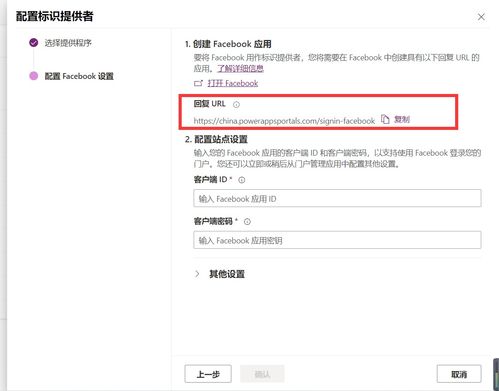Click the 上一步 button
This screenshot has width=499, height=391.
point(208,374)
